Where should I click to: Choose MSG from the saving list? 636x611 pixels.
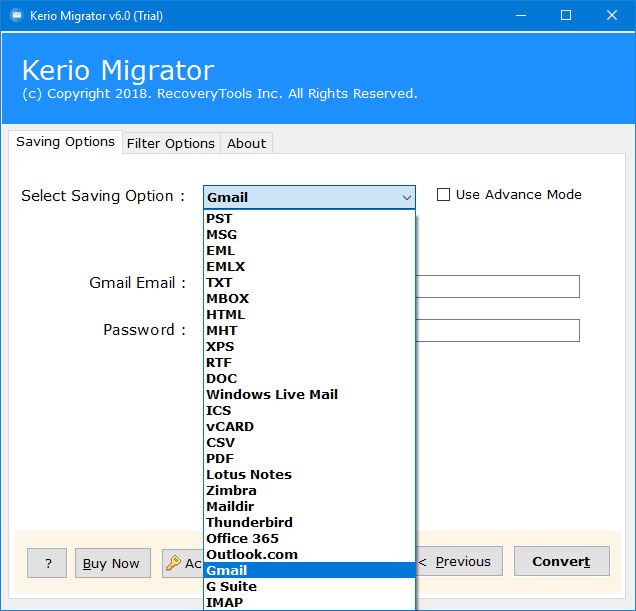pos(309,235)
